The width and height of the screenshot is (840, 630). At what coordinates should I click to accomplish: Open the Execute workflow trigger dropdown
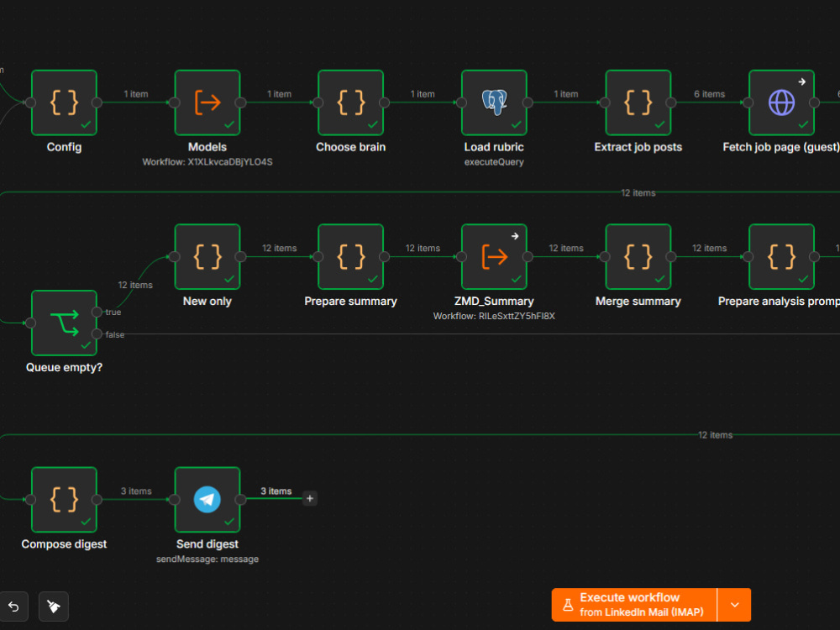click(x=734, y=605)
